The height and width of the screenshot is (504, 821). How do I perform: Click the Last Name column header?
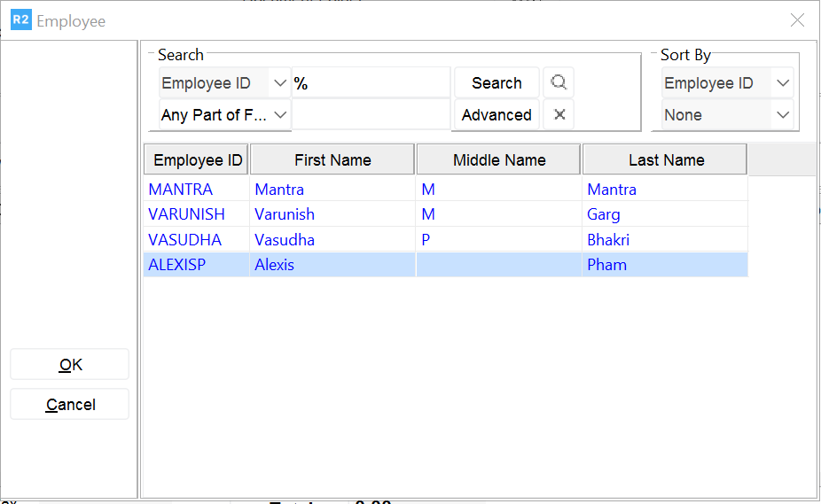click(x=665, y=160)
